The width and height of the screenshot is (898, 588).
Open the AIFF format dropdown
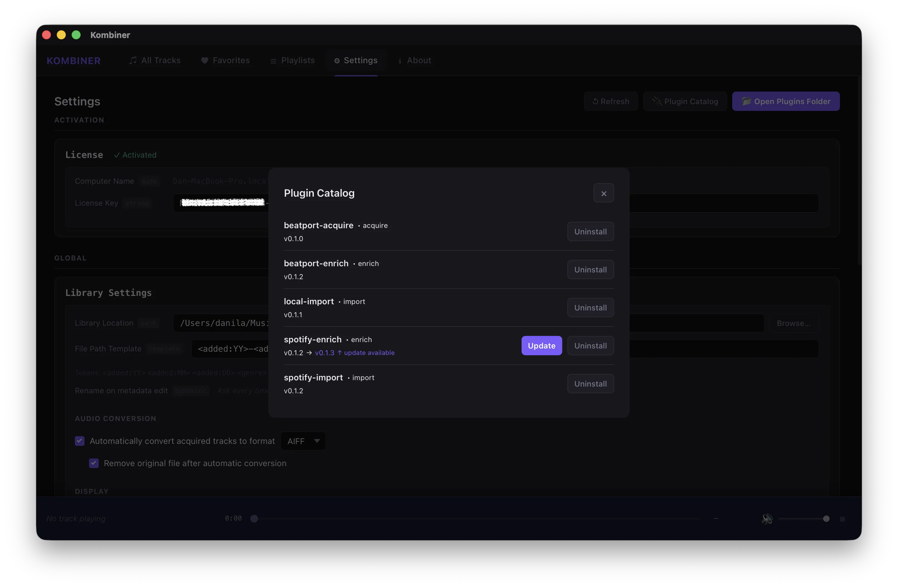coord(303,441)
